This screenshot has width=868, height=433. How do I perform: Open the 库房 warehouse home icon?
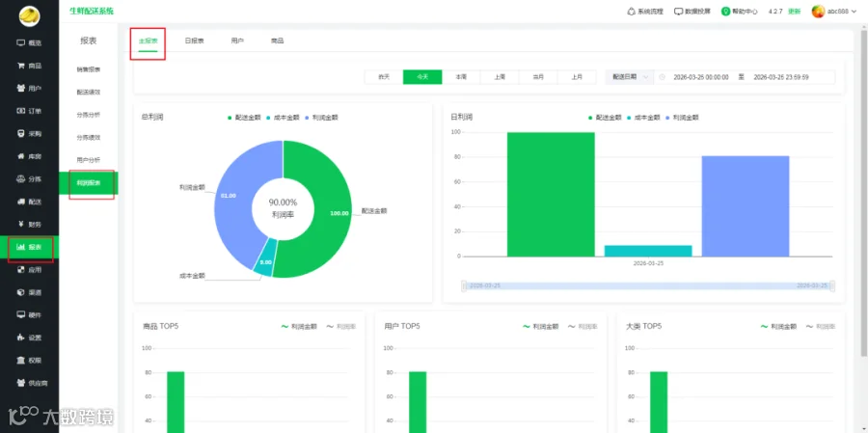point(21,156)
